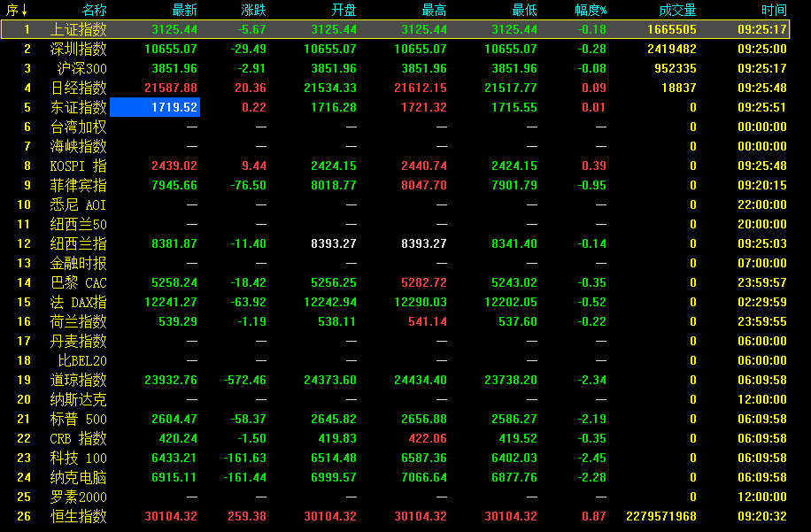Click the 时间 column header
This screenshot has width=811, height=532.
[773, 11]
